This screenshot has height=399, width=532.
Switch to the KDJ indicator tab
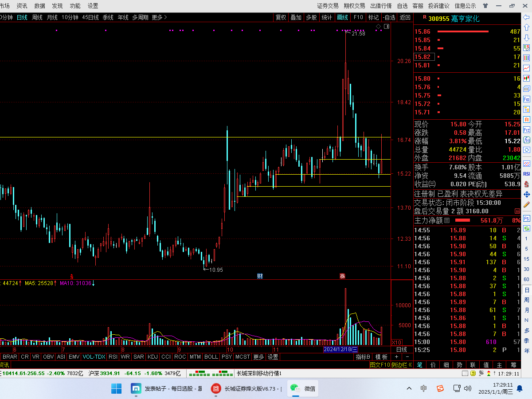coord(152,357)
